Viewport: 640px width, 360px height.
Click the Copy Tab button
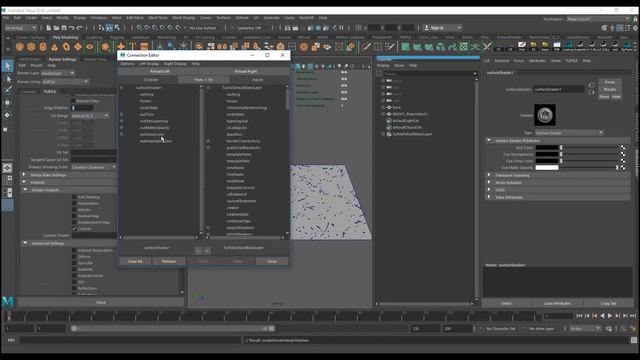608,303
